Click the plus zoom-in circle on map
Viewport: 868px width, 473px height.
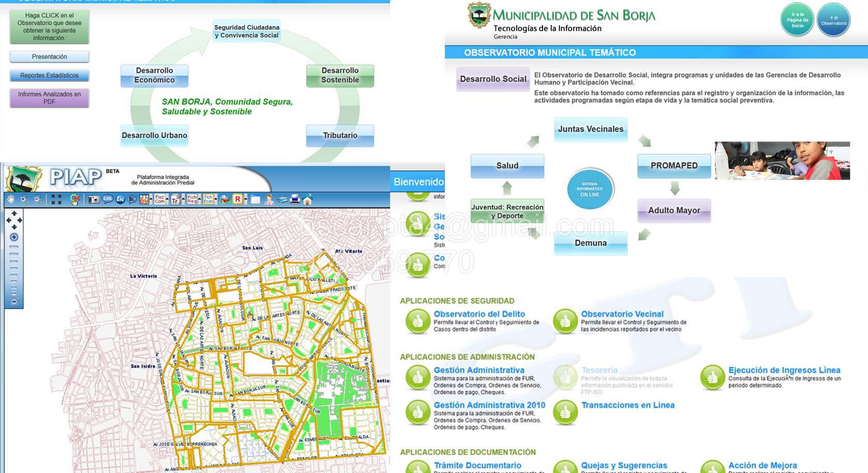14,237
